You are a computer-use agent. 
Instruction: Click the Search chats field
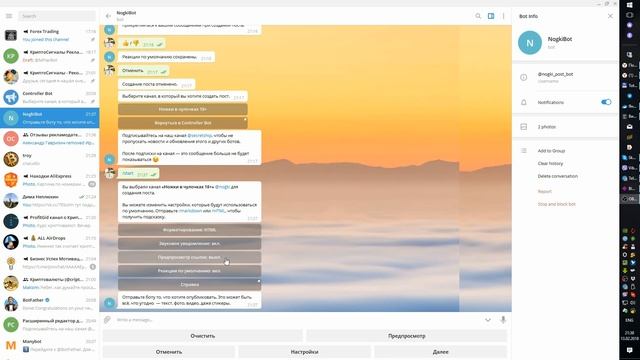pyautogui.click(x=57, y=16)
